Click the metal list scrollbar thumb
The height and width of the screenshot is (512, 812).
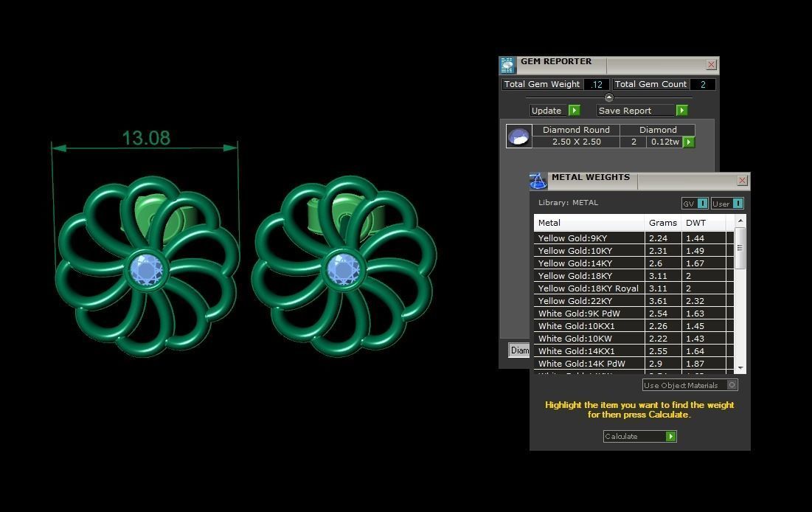pyautogui.click(x=740, y=248)
